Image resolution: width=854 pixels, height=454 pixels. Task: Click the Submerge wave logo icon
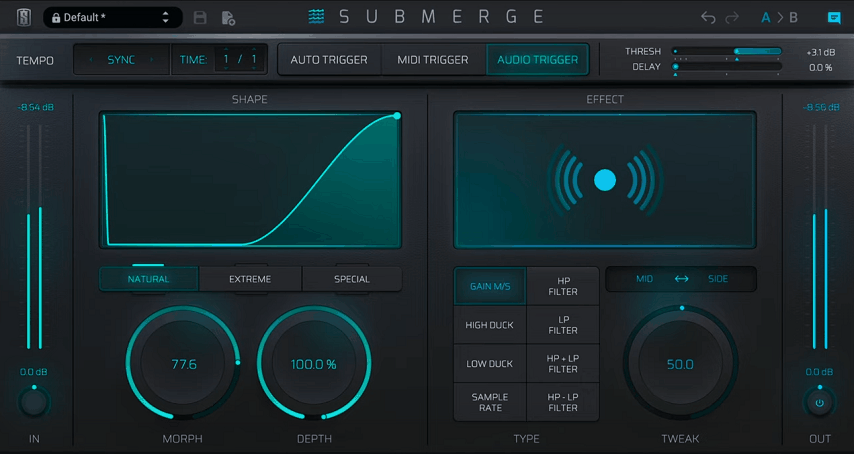pos(316,16)
